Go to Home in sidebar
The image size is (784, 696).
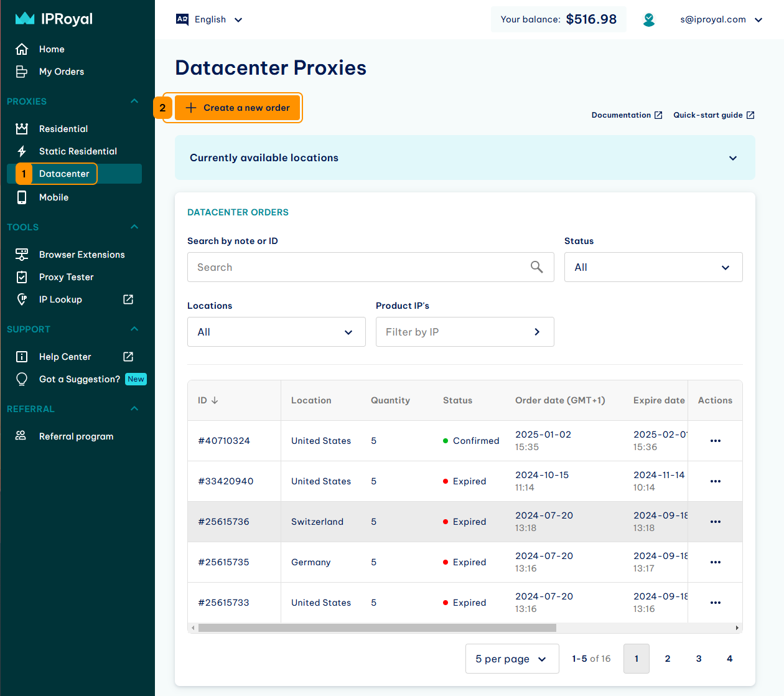pyautogui.click(x=52, y=49)
